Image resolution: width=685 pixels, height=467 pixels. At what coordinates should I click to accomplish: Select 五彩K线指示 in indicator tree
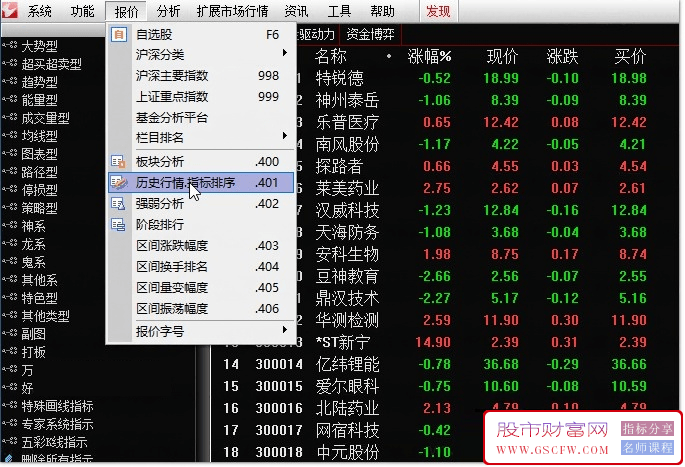click(54, 442)
